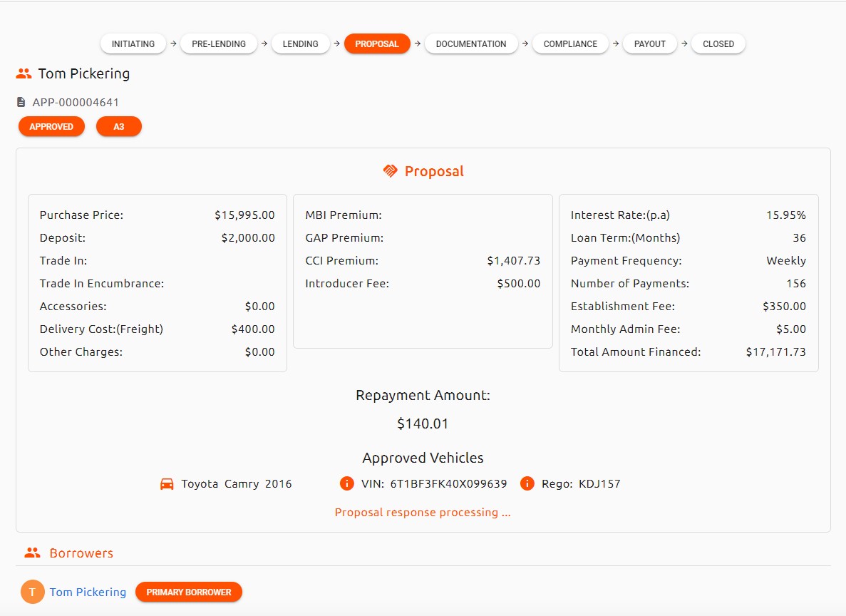Click the Proposal response processing message
846x616 pixels.
pyautogui.click(x=423, y=512)
